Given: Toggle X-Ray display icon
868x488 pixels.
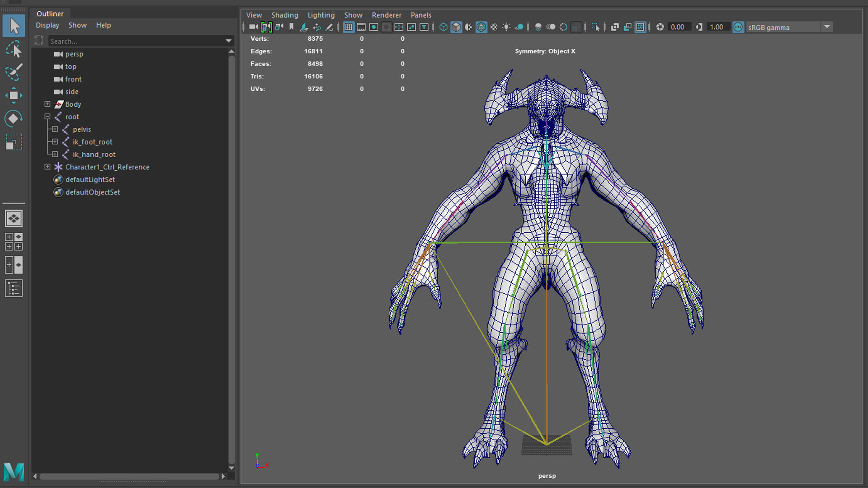Looking at the screenshot, I should tap(615, 27).
